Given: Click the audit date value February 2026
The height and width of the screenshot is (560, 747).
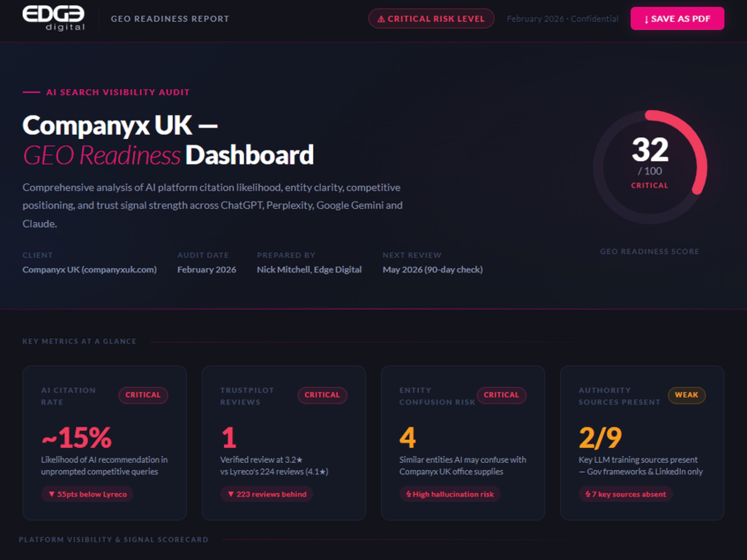Looking at the screenshot, I should pyautogui.click(x=207, y=269).
